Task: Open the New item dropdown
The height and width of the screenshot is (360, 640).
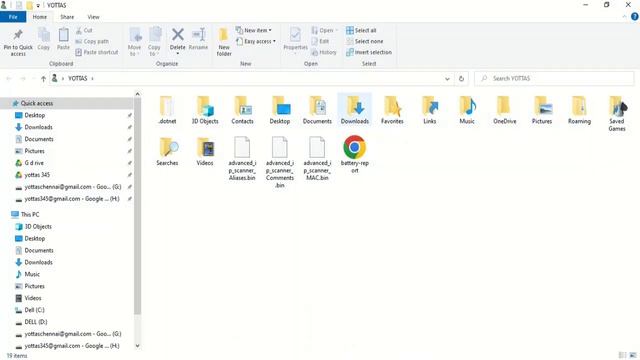Action: pyautogui.click(x=254, y=30)
